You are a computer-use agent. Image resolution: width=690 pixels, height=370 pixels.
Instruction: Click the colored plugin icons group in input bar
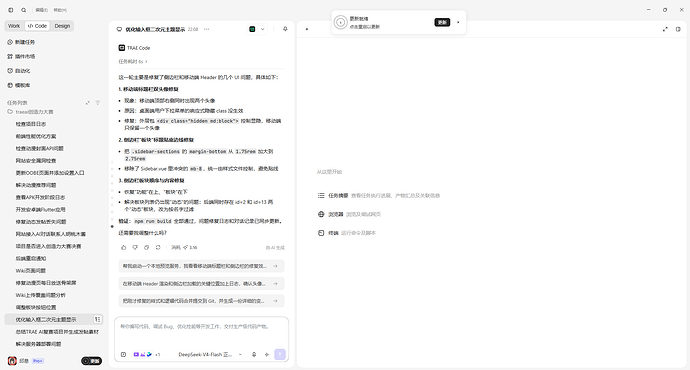click(x=143, y=355)
